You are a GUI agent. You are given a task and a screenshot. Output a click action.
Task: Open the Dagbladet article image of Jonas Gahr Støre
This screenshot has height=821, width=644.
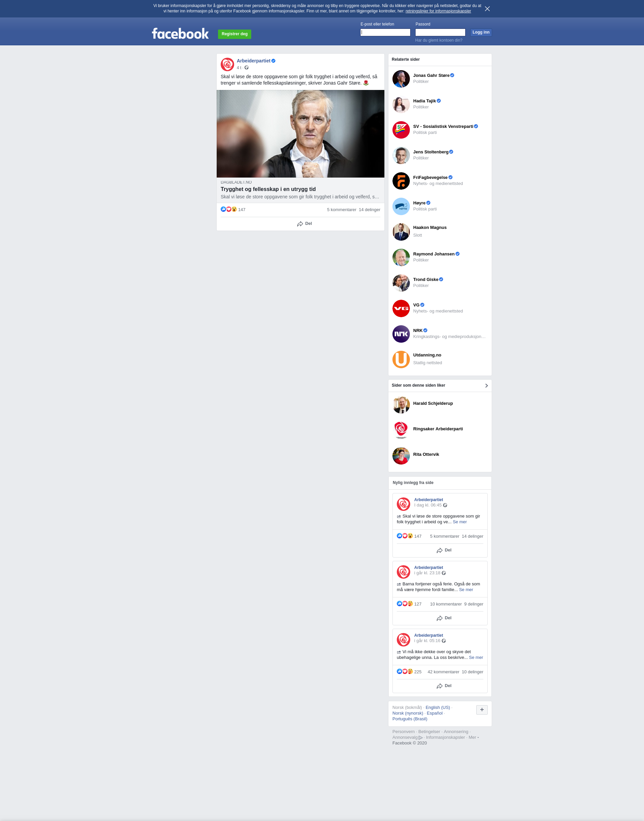300,134
